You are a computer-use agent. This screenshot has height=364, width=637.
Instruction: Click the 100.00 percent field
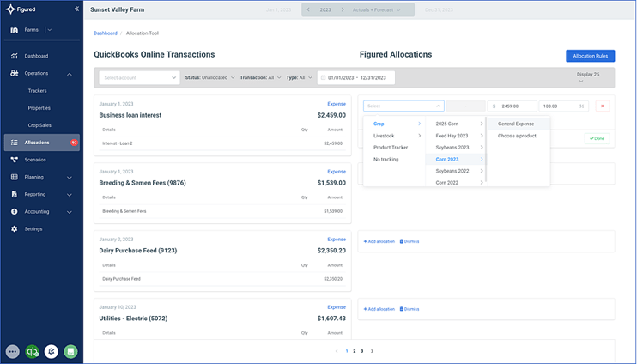[563, 106]
